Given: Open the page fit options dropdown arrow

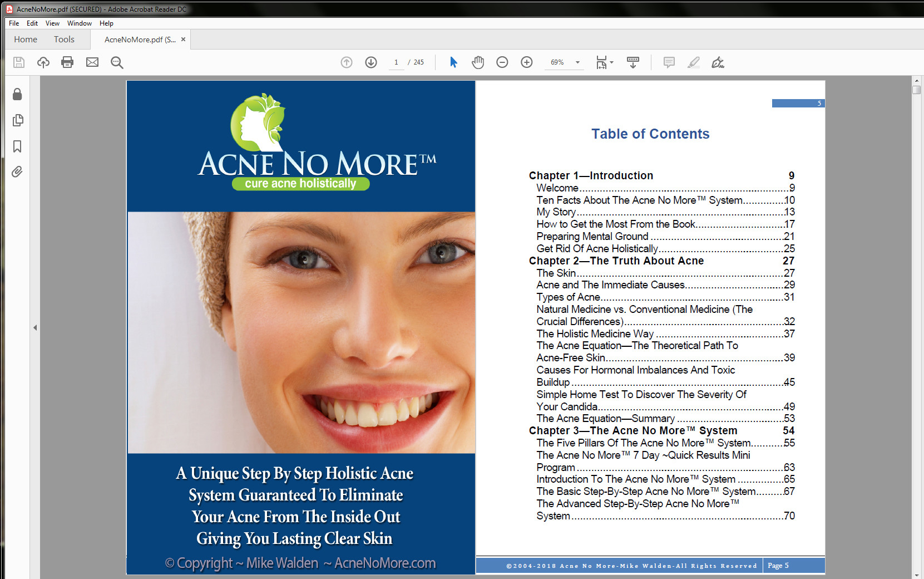Looking at the screenshot, I should (612, 62).
